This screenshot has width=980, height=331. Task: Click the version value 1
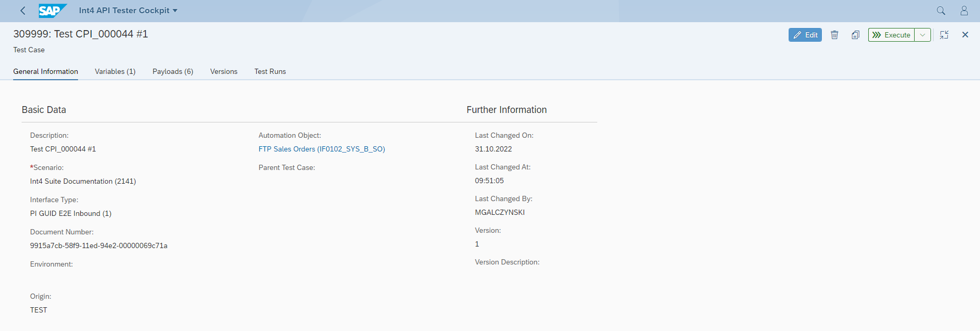(477, 244)
